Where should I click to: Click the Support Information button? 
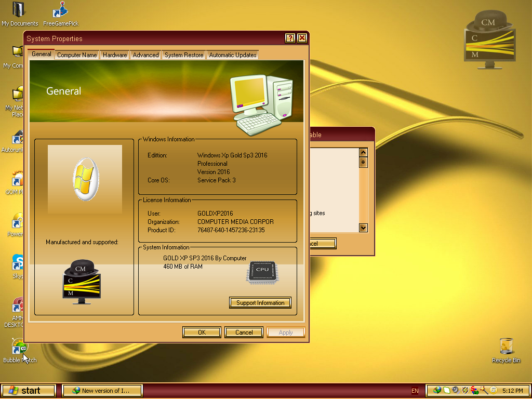coord(260,302)
